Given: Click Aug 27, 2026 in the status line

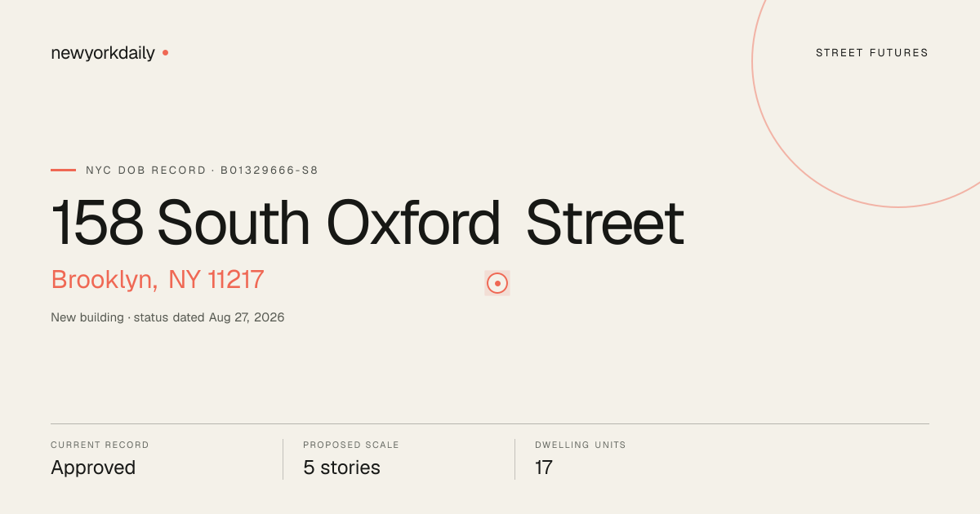Looking at the screenshot, I should [247, 317].
